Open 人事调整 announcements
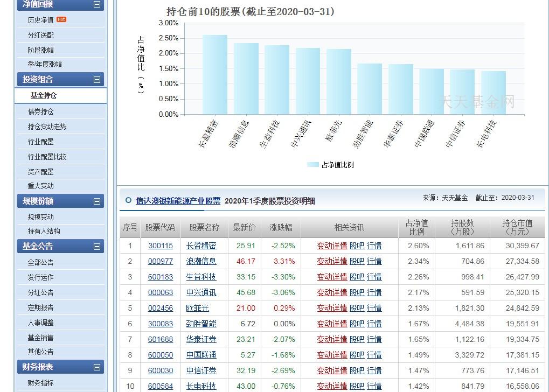The width and height of the screenshot is (549, 392). pos(40,323)
